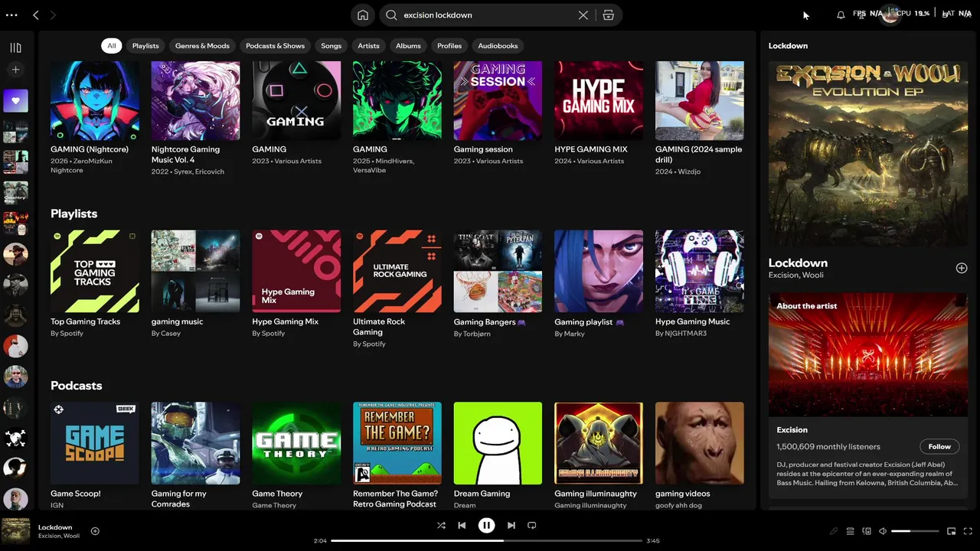Viewport: 980px width, 551px height.
Task: Select the Artists filter chip
Action: click(x=368, y=45)
